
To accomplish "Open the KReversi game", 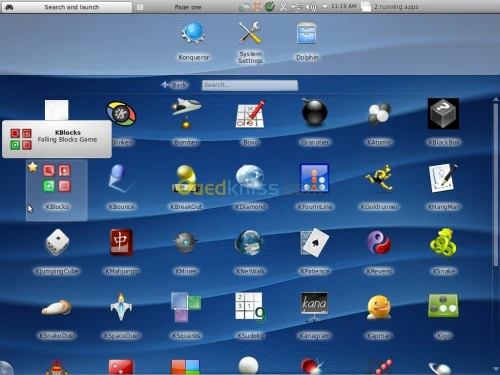I will pos(379,252).
